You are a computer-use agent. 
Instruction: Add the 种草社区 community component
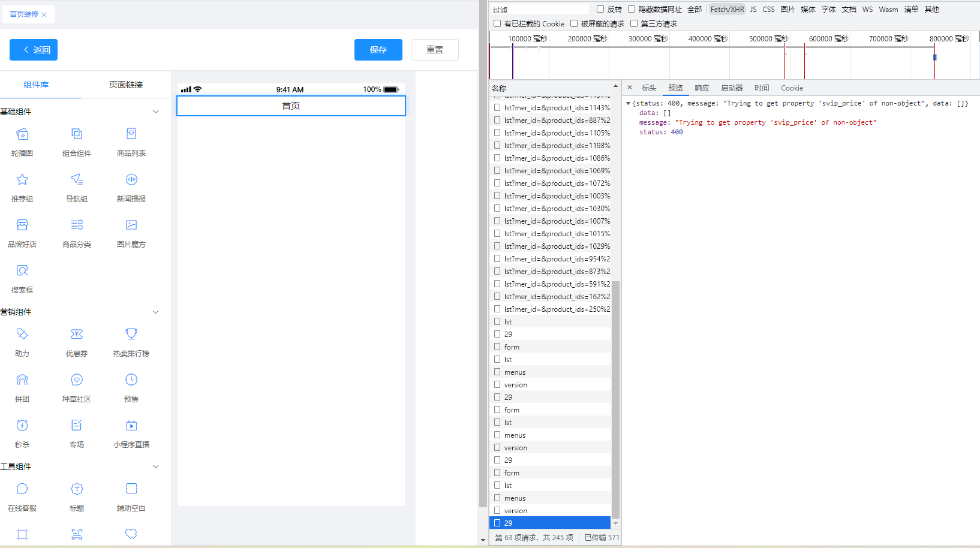coord(77,388)
